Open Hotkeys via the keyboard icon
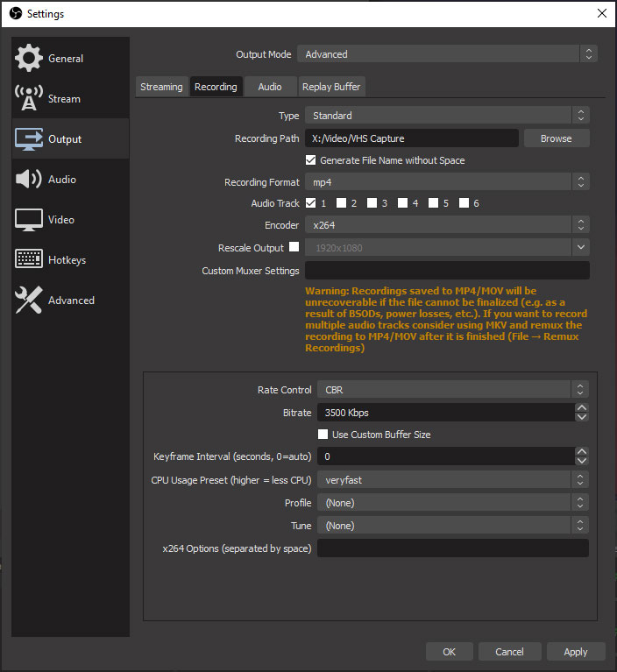 [x=29, y=260]
